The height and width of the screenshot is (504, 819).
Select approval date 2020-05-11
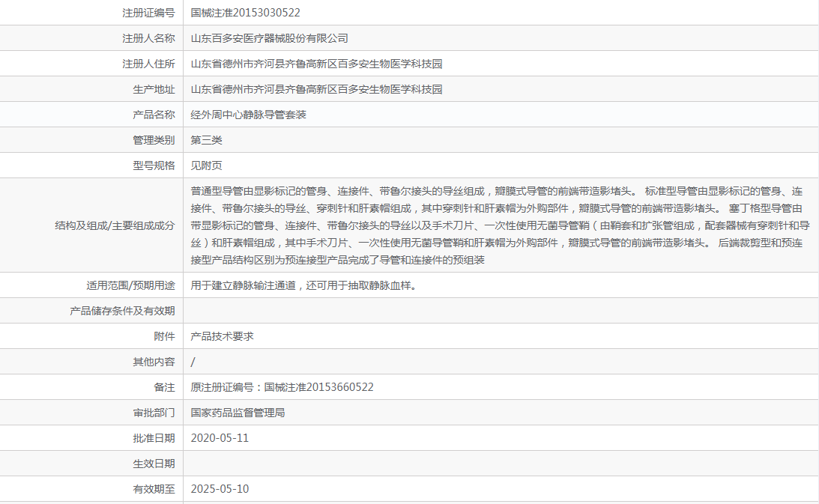point(220,438)
